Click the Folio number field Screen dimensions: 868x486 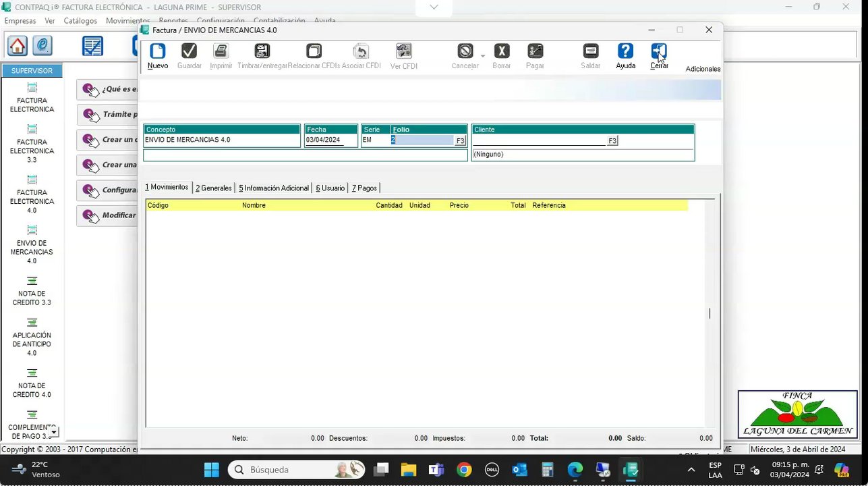[x=422, y=140]
